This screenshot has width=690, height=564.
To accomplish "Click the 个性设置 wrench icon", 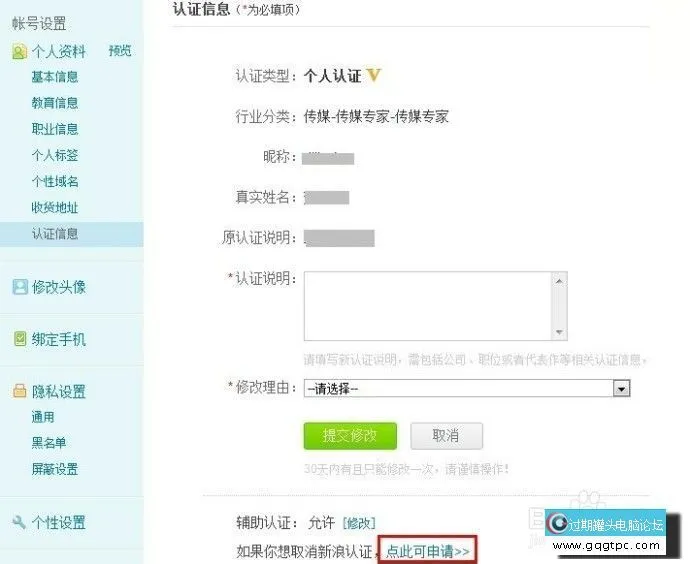I will (19, 522).
